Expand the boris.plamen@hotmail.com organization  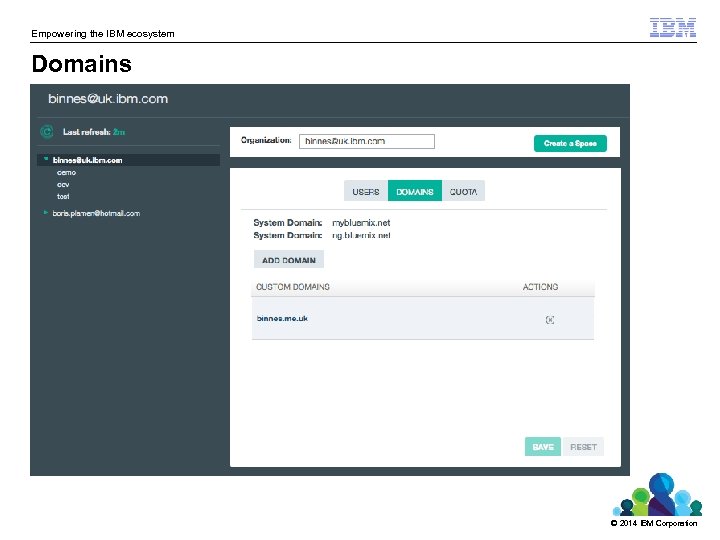click(45, 213)
